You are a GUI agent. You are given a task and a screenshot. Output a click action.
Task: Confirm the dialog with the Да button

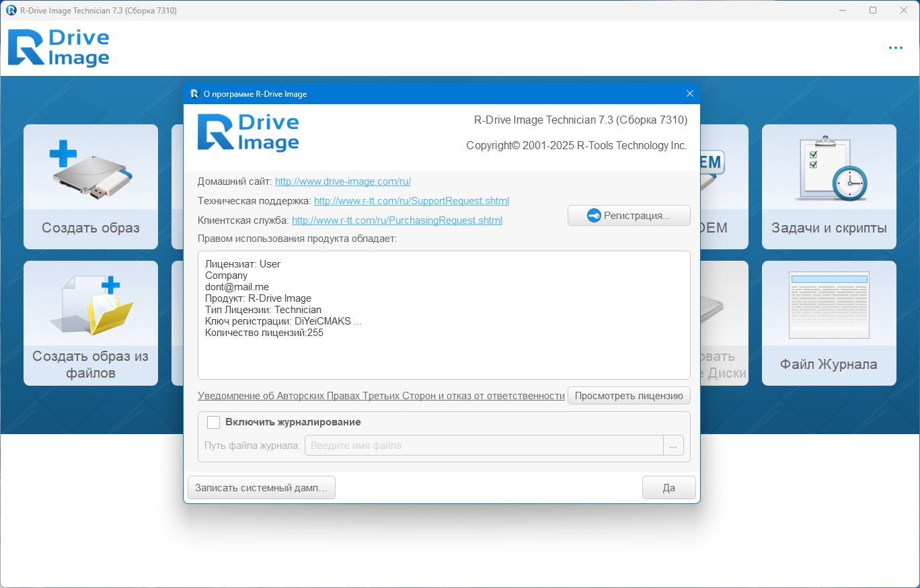tap(668, 488)
